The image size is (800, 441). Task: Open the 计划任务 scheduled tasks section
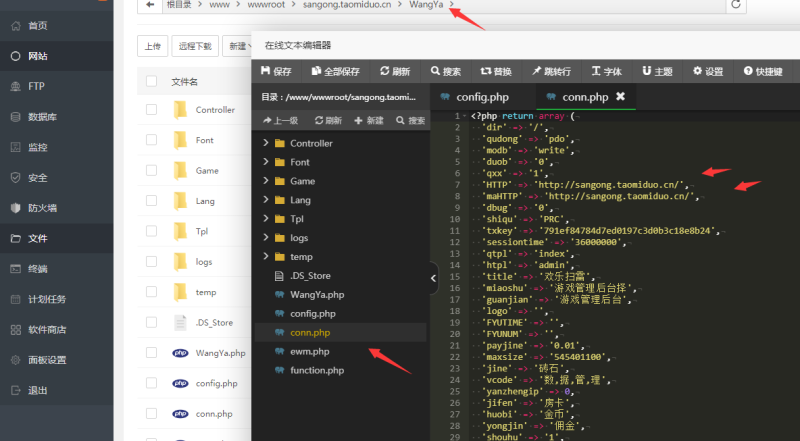[x=56, y=299]
